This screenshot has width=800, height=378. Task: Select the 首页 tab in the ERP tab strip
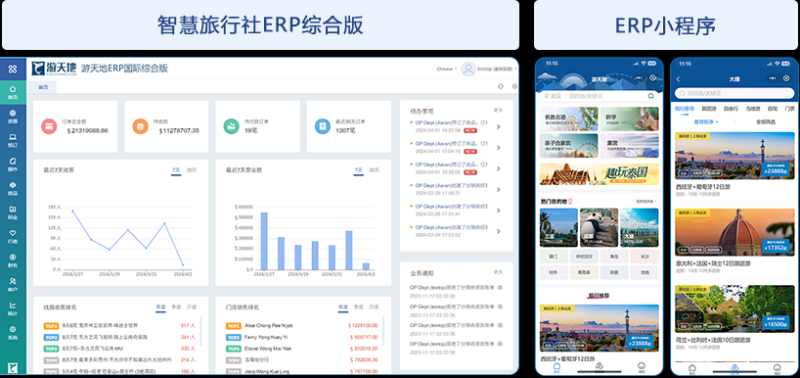pyautogui.click(x=44, y=87)
